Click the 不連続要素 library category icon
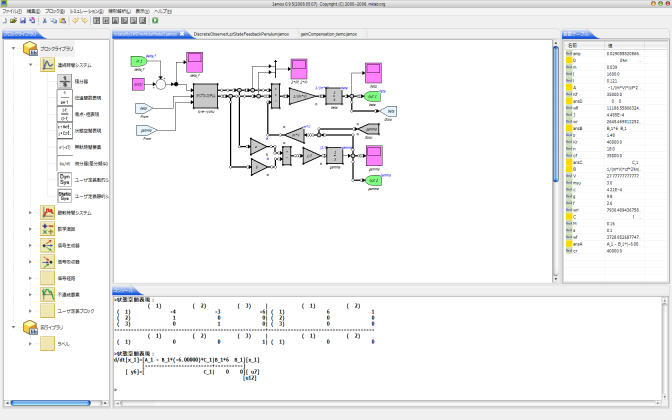 49,293
